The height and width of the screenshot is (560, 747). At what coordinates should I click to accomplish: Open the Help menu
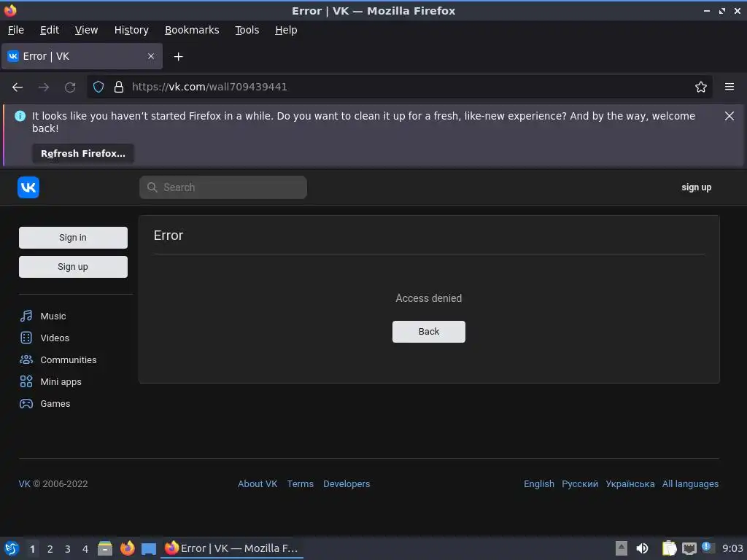click(x=286, y=30)
